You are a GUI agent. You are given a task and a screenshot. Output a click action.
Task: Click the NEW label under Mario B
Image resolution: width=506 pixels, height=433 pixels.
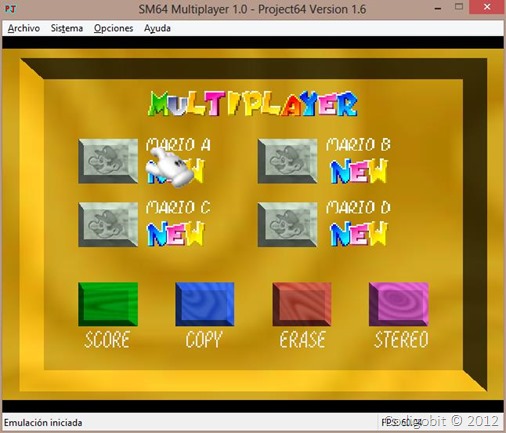pyautogui.click(x=358, y=171)
